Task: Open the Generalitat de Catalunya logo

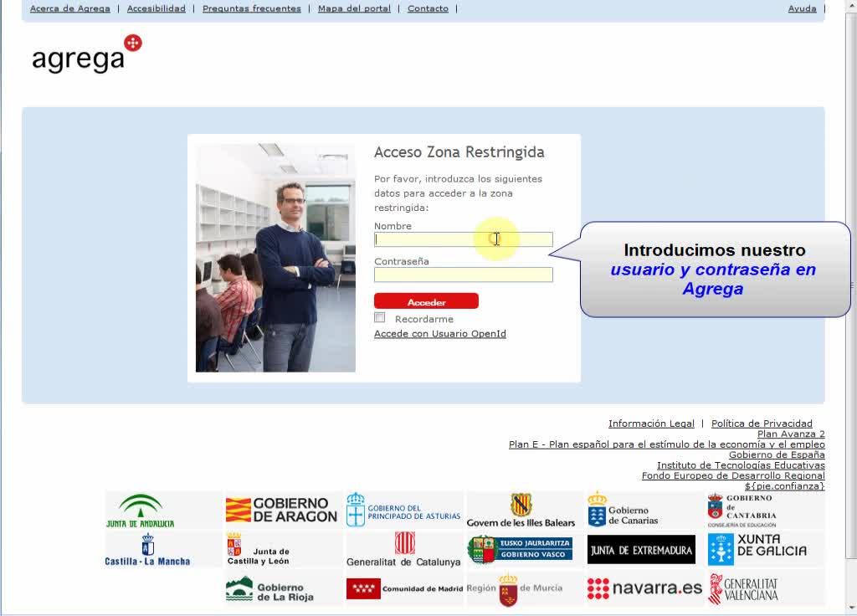Action: pyautogui.click(x=403, y=550)
